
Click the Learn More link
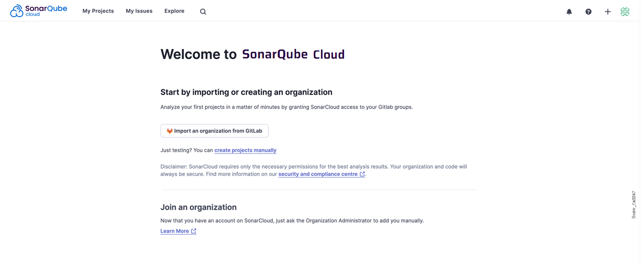point(174,231)
